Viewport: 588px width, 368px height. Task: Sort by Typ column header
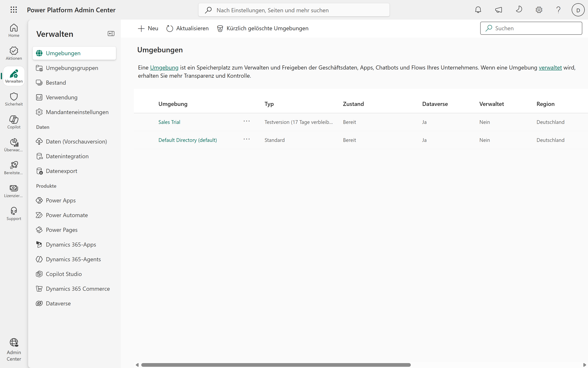(269, 104)
